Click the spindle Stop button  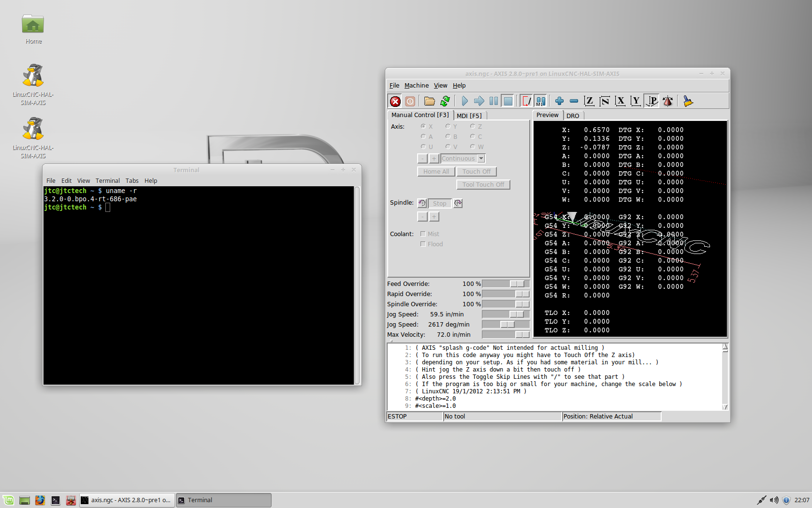(x=439, y=204)
